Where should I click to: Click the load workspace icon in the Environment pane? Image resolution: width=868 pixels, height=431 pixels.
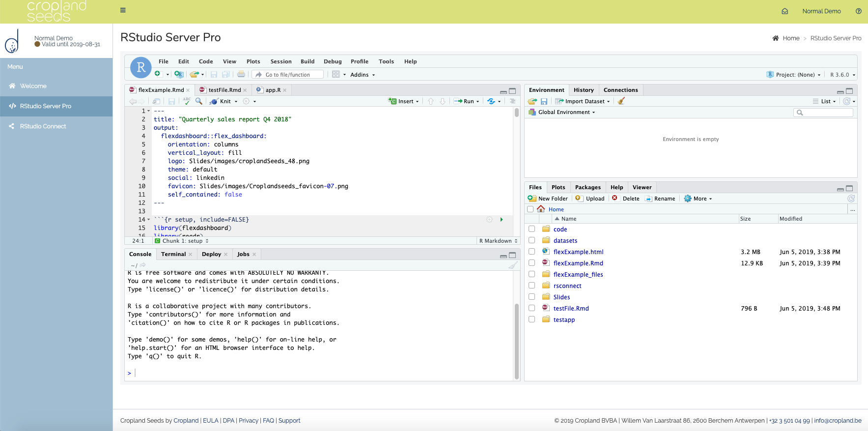[532, 101]
